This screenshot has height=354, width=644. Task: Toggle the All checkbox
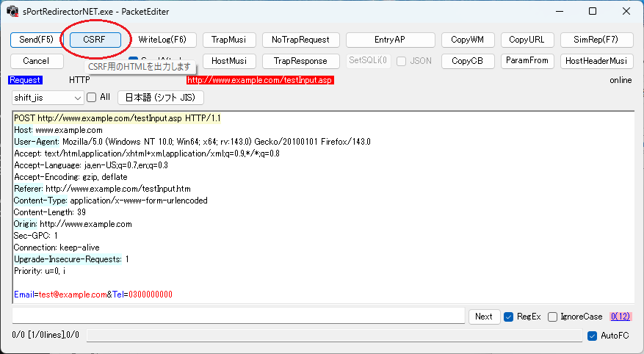point(92,98)
